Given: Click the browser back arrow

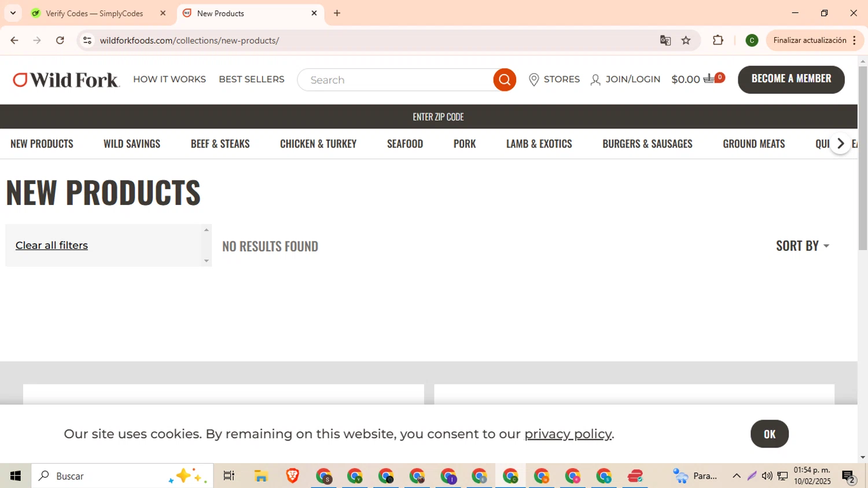Looking at the screenshot, I should click(14, 41).
